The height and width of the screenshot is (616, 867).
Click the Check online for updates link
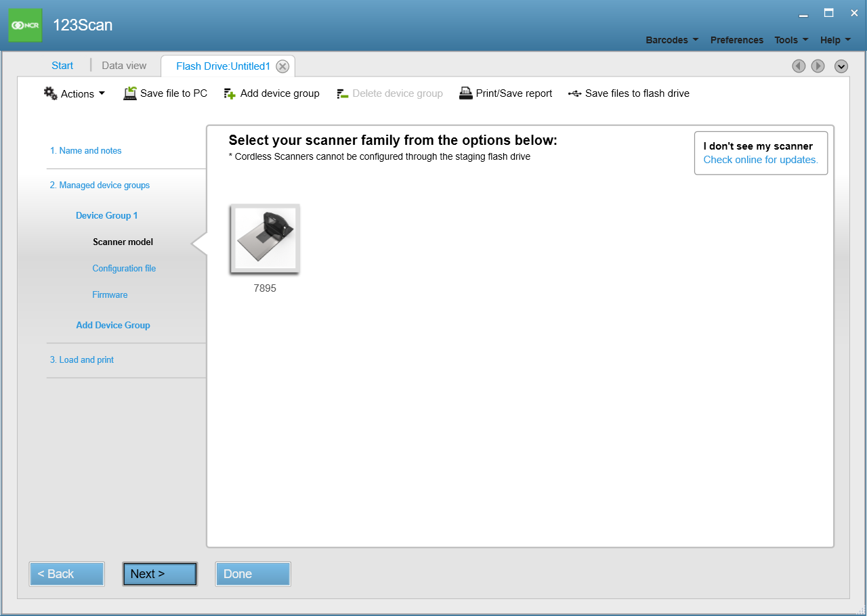[x=759, y=159]
